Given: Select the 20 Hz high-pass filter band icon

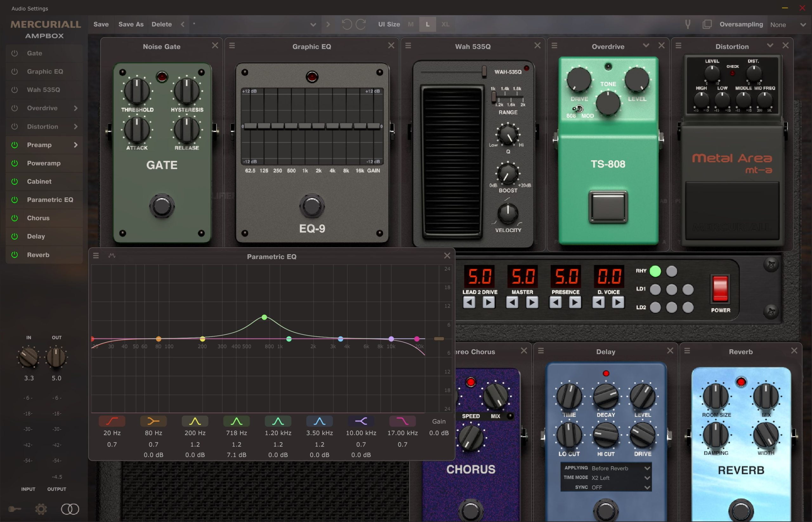Looking at the screenshot, I should click(x=112, y=421).
